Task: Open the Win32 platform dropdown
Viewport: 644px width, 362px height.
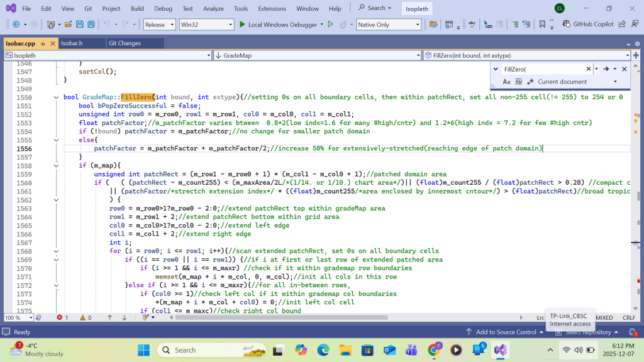Action: pos(205,25)
